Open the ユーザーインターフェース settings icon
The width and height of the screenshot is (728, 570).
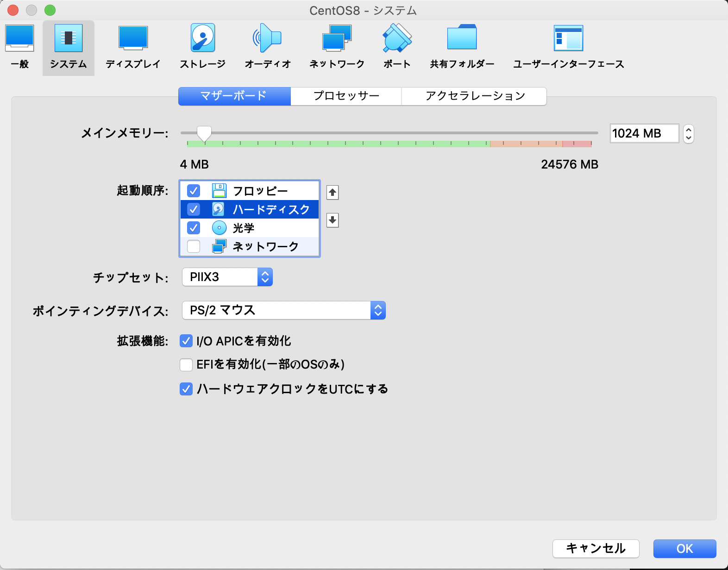(568, 47)
